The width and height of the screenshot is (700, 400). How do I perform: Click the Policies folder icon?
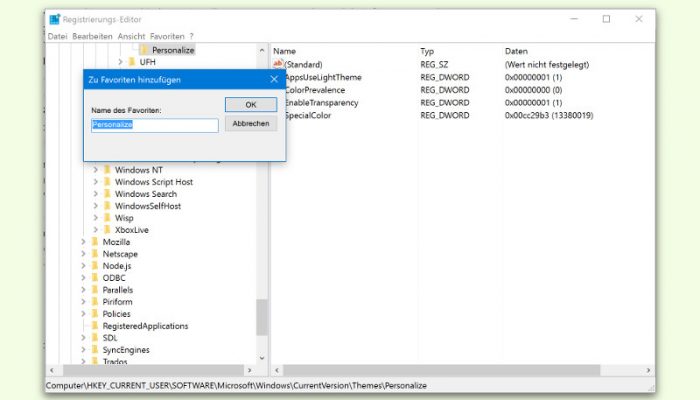coord(95,314)
